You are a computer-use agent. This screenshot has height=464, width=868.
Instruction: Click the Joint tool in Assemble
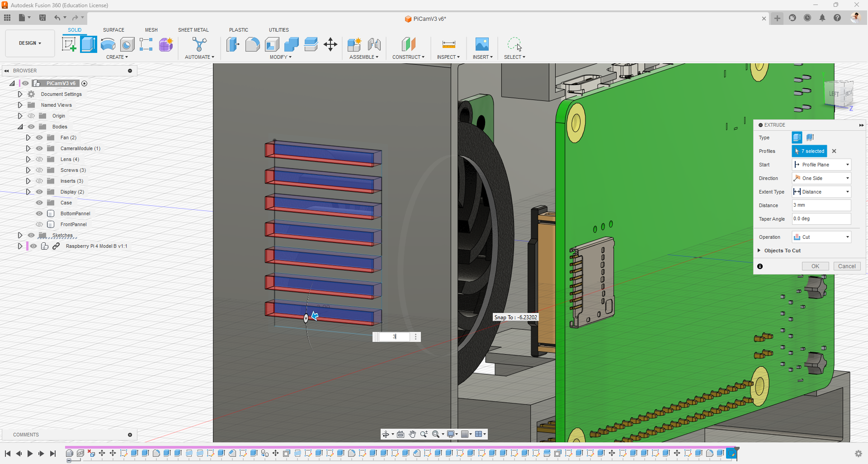(x=374, y=44)
